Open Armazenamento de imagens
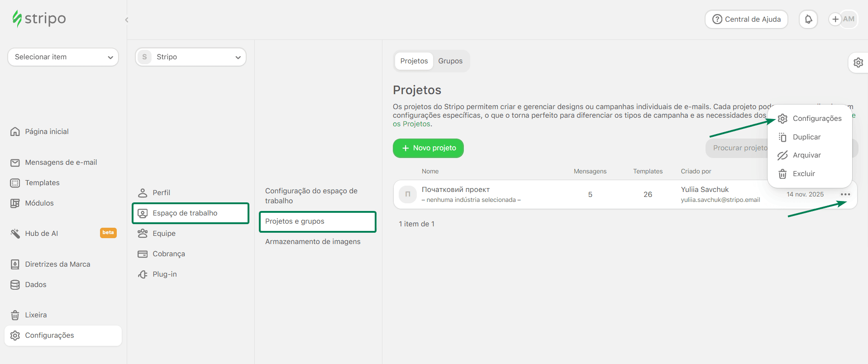 coord(313,242)
